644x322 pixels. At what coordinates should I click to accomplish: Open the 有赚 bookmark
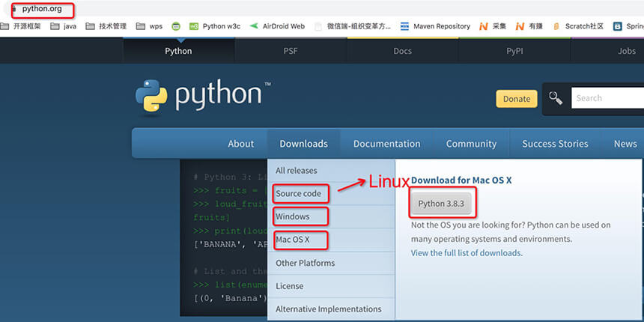pyautogui.click(x=529, y=26)
